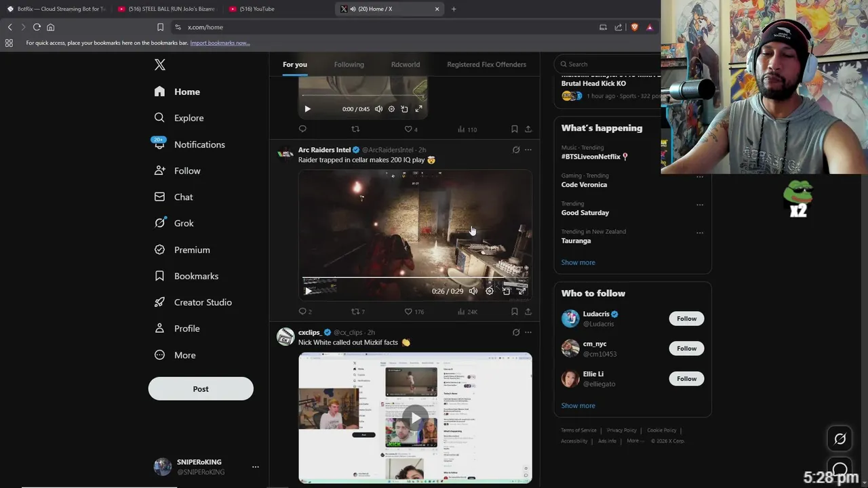The width and height of the screenshot is (868, 488).
Task: Open Arc Raiders Intel profile name
Action: coord(324,150)
